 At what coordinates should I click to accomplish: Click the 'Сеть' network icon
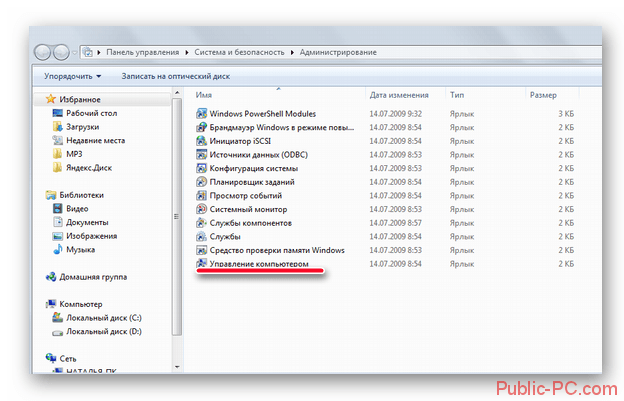pyautogui.click(x=51, y=358)
